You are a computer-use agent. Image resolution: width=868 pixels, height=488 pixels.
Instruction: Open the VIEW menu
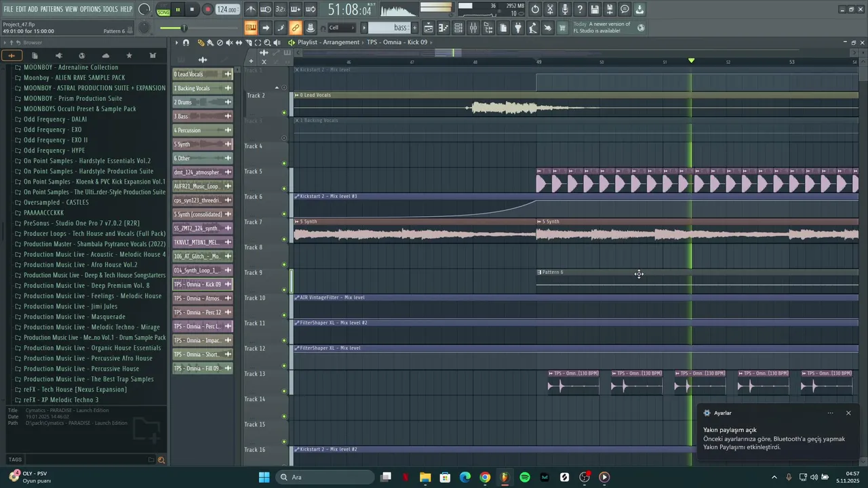[71, 9]
